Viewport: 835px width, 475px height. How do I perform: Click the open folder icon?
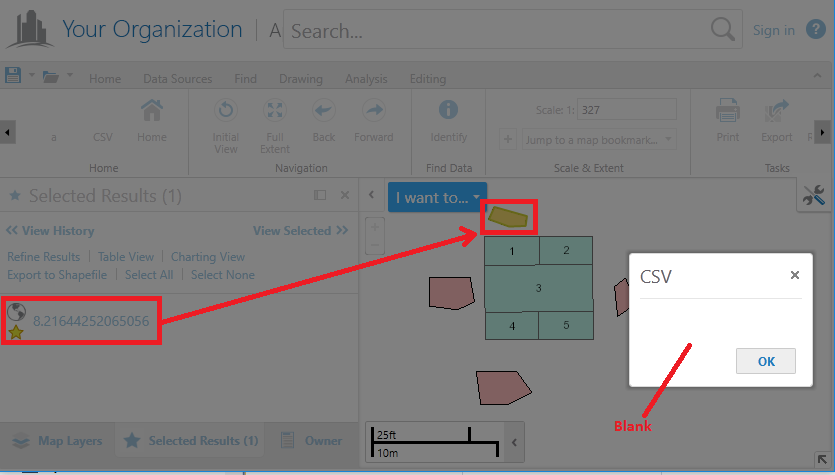click(51, 77)
